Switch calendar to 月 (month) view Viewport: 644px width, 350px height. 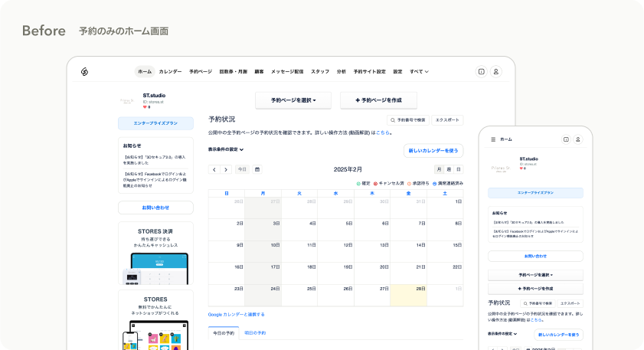(439, 169)
